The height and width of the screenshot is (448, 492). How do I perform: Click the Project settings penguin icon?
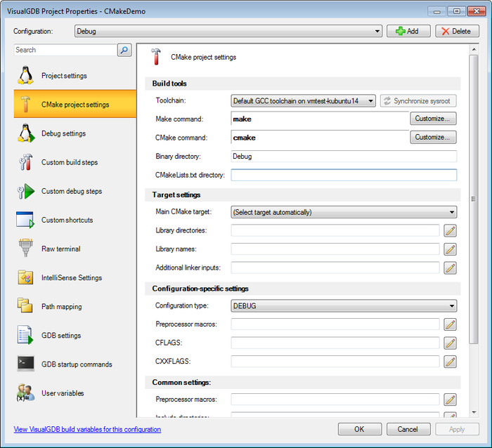[x=25, y=75]
